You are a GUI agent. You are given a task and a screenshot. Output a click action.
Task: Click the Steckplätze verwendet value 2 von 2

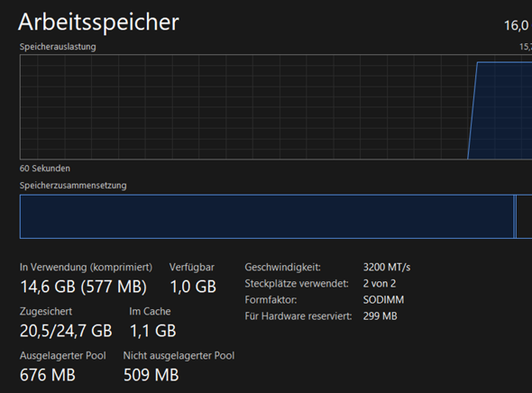pyautogui.click(x=380, y=283)
